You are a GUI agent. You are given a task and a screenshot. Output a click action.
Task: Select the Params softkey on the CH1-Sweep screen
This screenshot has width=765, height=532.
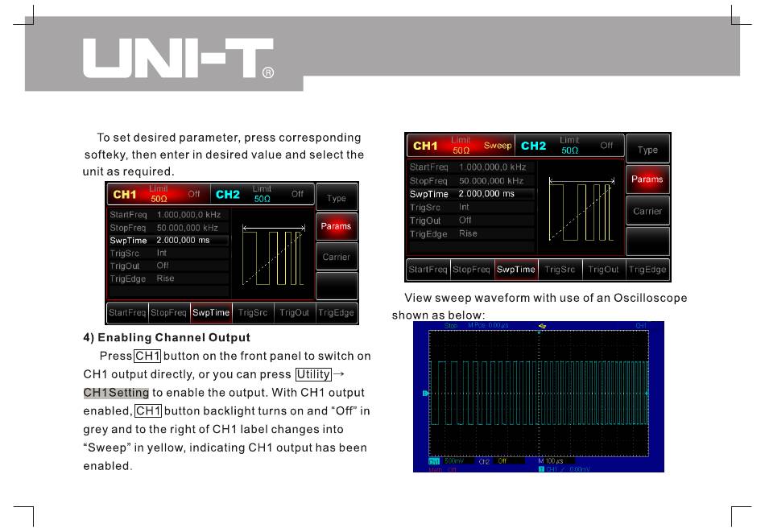coord(647,179)
